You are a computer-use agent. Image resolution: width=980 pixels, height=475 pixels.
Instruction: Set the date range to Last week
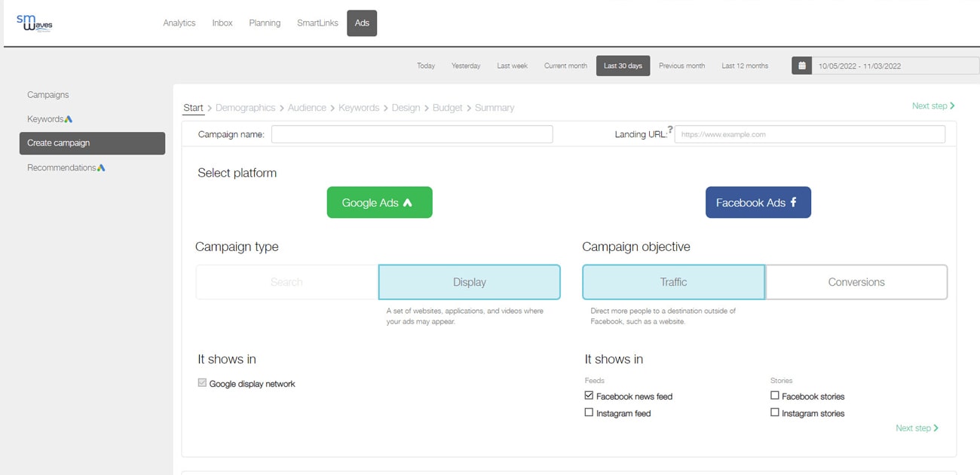[x=513, y=66]
